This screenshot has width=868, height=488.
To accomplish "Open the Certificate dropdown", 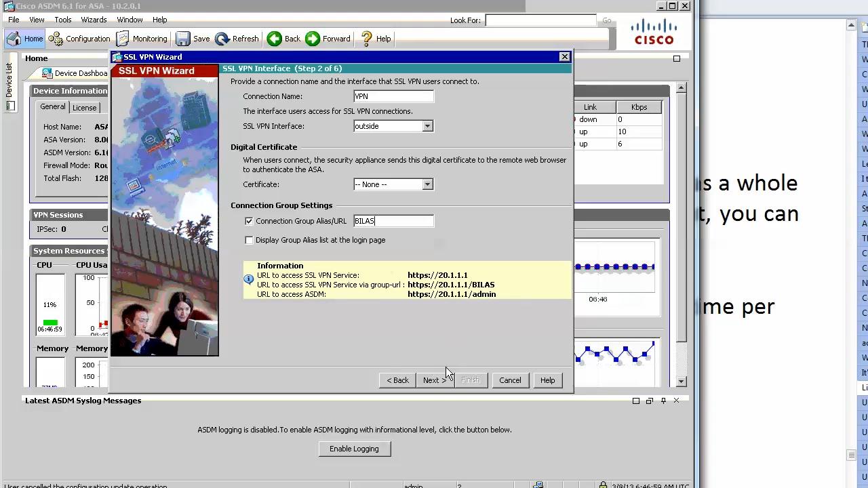I will 427,184.
